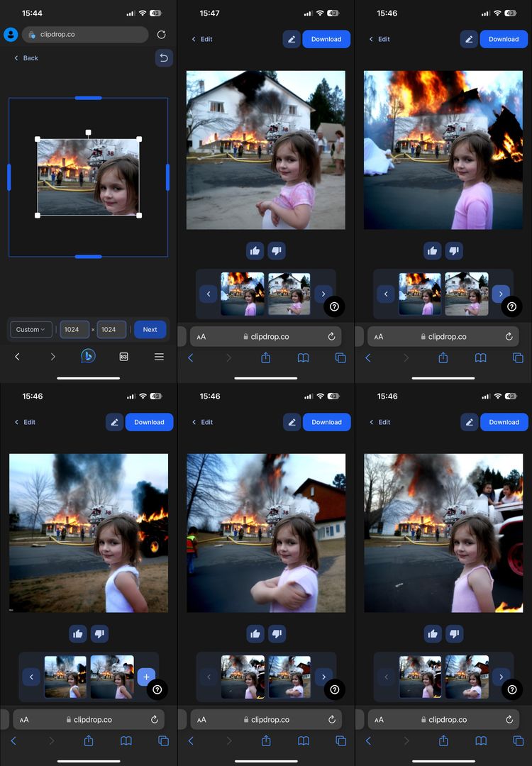Click the blue left edge handle of the crop canvas
Viewport: 532px width, 766px height.
click(9, 177)
